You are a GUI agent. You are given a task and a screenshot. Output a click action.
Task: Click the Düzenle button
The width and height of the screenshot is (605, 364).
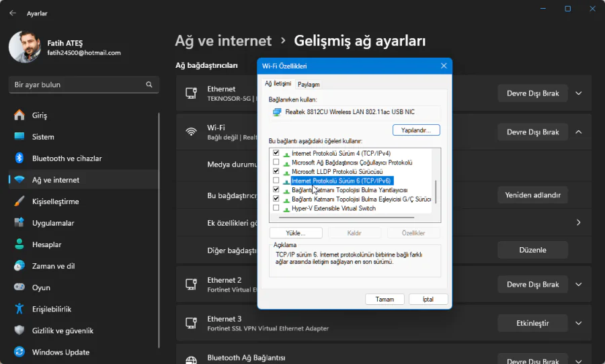click(532, 250)
